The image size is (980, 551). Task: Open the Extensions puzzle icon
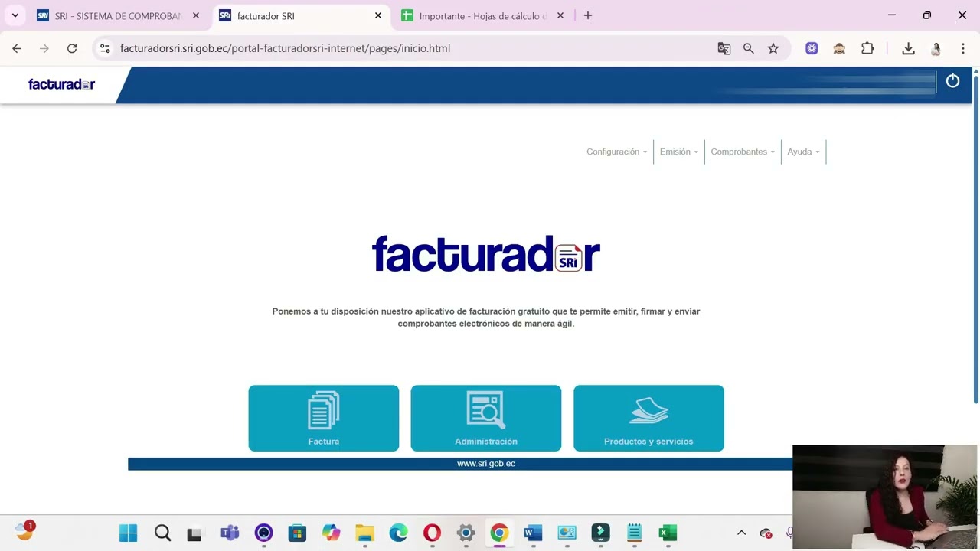pos(867,48)
